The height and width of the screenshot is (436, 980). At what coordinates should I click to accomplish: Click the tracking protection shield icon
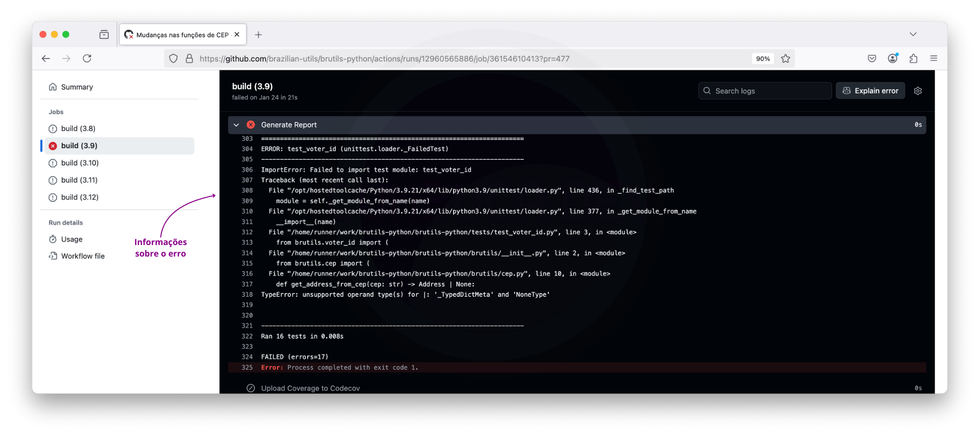pyautogui.click(x=173, y=58)
